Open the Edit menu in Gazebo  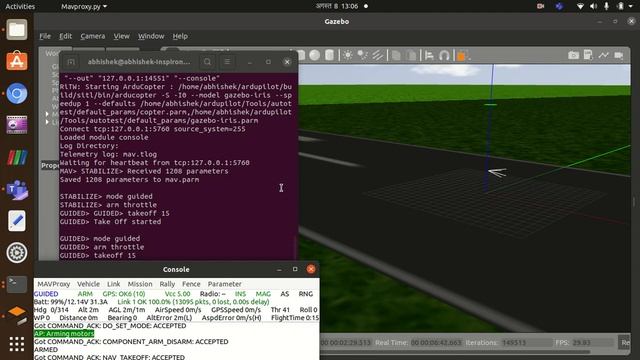[x=65, y=36]
